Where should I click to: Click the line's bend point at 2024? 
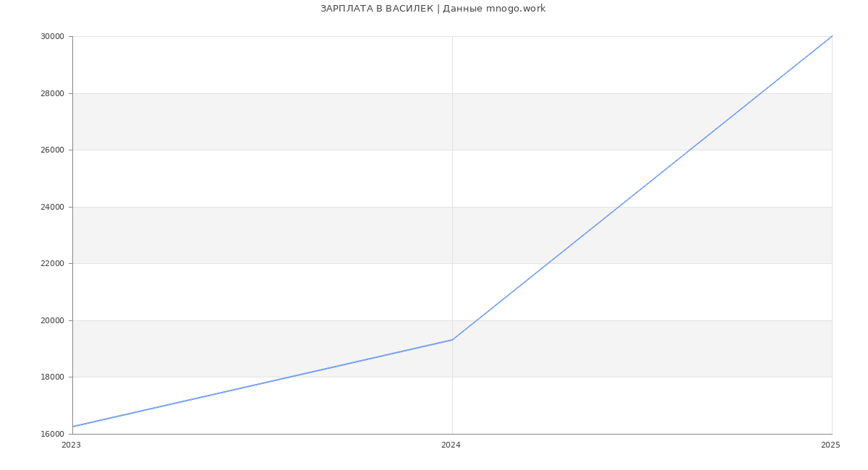[x=452, y=340]
